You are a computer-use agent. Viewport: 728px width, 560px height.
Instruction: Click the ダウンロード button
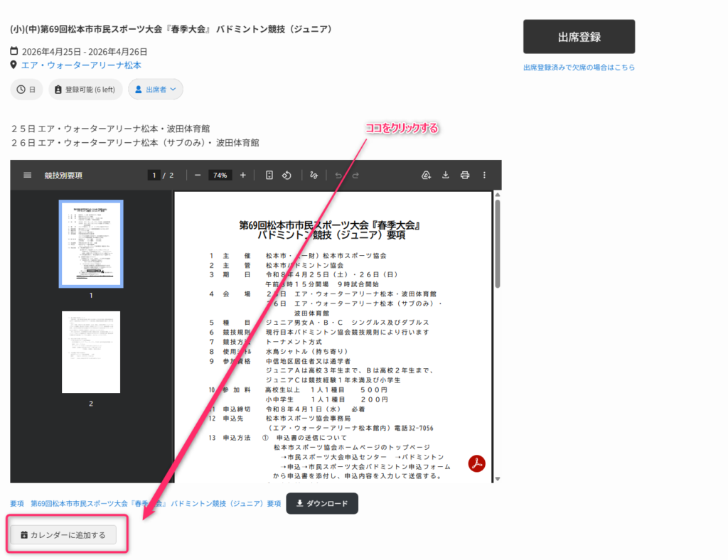coord(322,503)
